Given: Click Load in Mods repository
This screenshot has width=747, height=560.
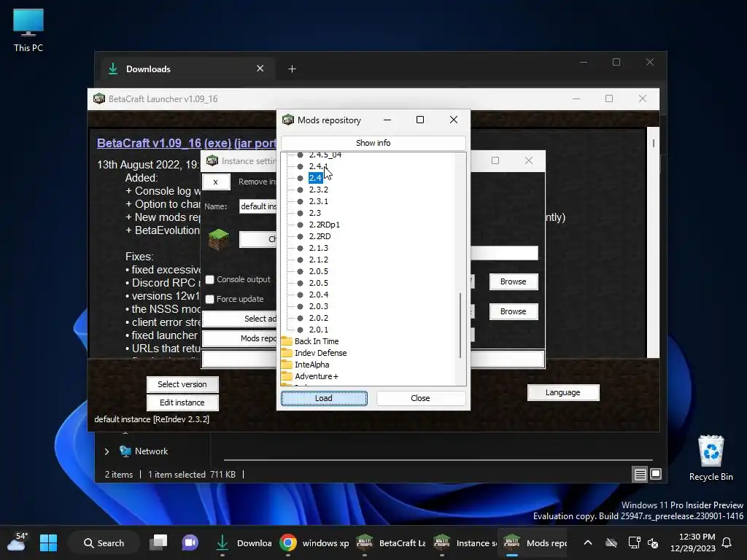Looking at the screenshot, I should click(324, 398).
